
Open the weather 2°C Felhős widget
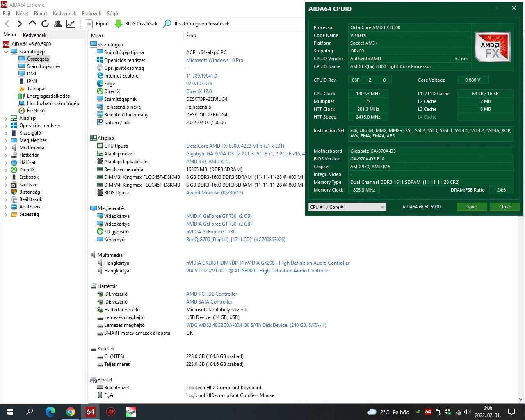point(388,412)
